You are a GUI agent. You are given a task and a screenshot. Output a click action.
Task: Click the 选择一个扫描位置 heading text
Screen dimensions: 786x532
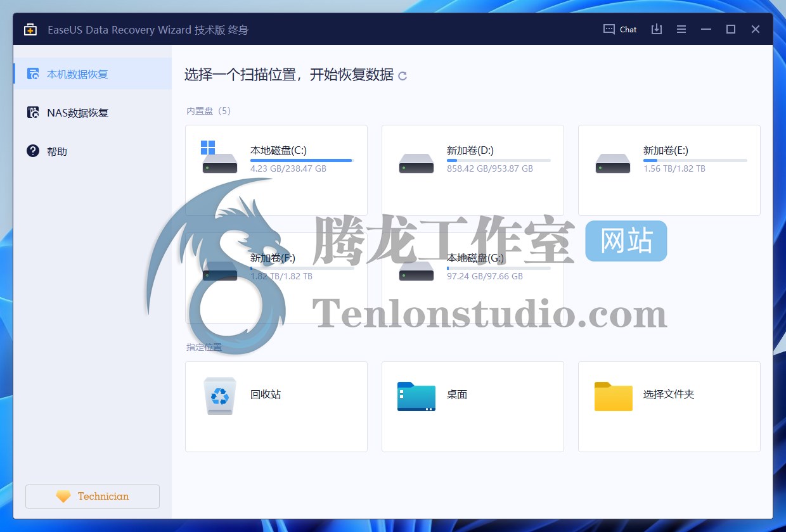click(289, 75)
